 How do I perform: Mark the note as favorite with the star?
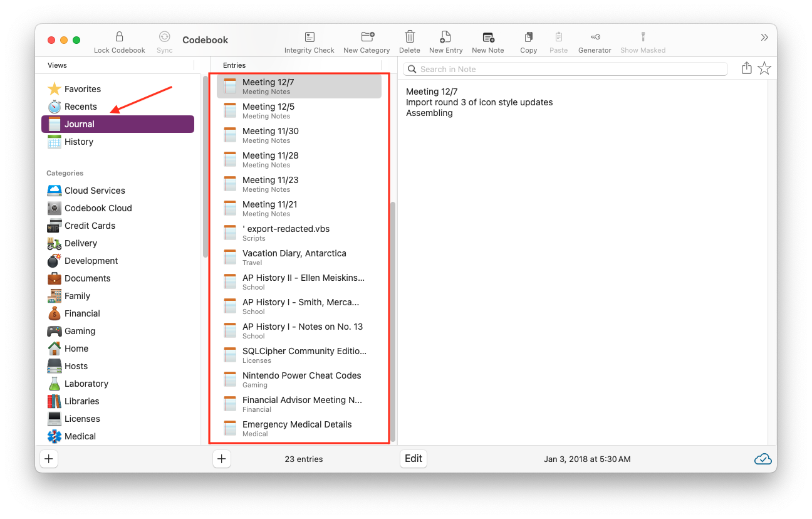tap(764, 68)
